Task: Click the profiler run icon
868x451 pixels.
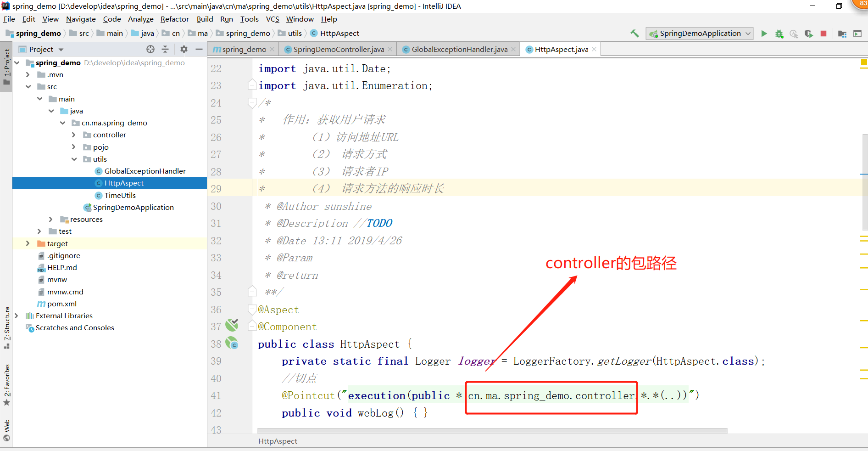Action: point(794,34)
